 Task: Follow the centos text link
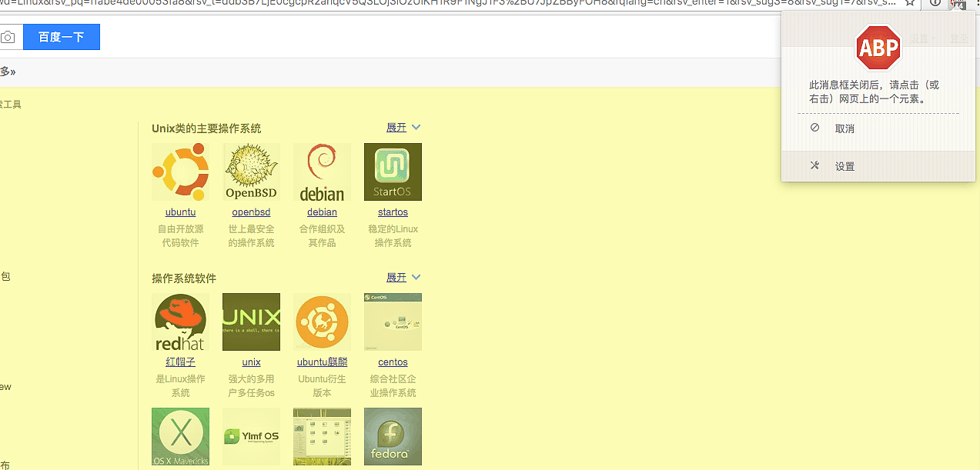coord(393,362)
